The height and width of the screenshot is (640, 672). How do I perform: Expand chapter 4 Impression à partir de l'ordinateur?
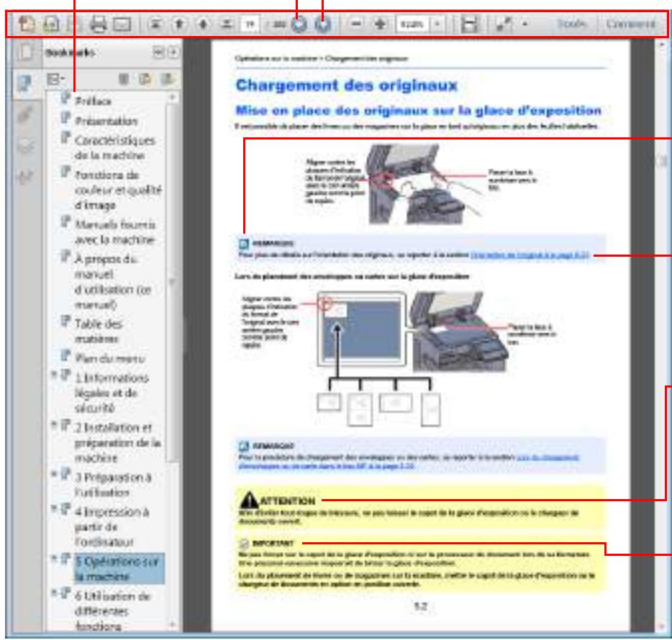[x=54, y=508]
